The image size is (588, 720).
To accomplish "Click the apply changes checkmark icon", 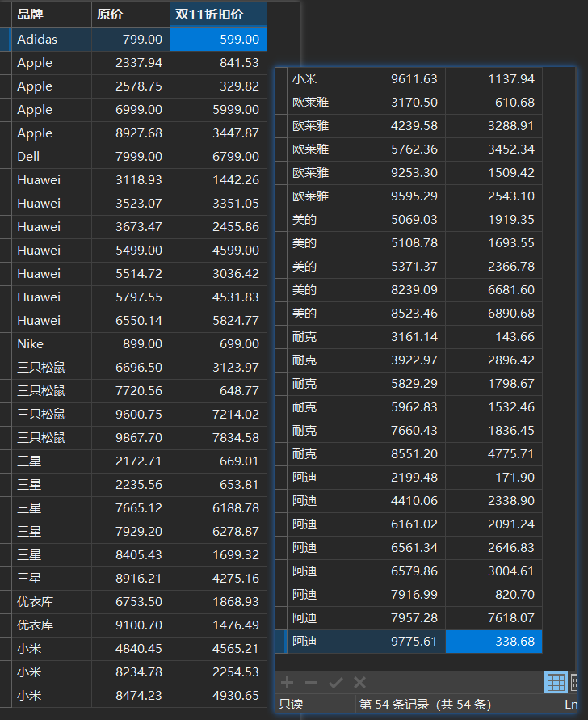I will click(335, 683).
